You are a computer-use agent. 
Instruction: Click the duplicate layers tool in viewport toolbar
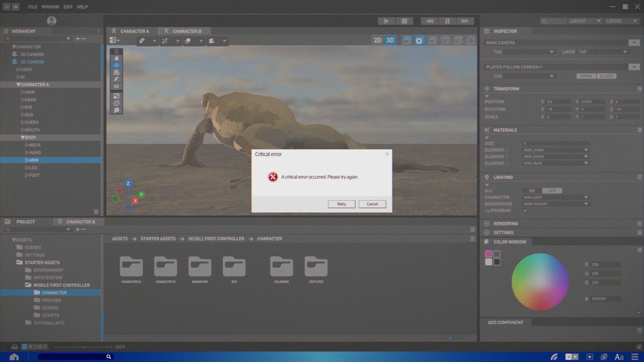click(116, 103)
